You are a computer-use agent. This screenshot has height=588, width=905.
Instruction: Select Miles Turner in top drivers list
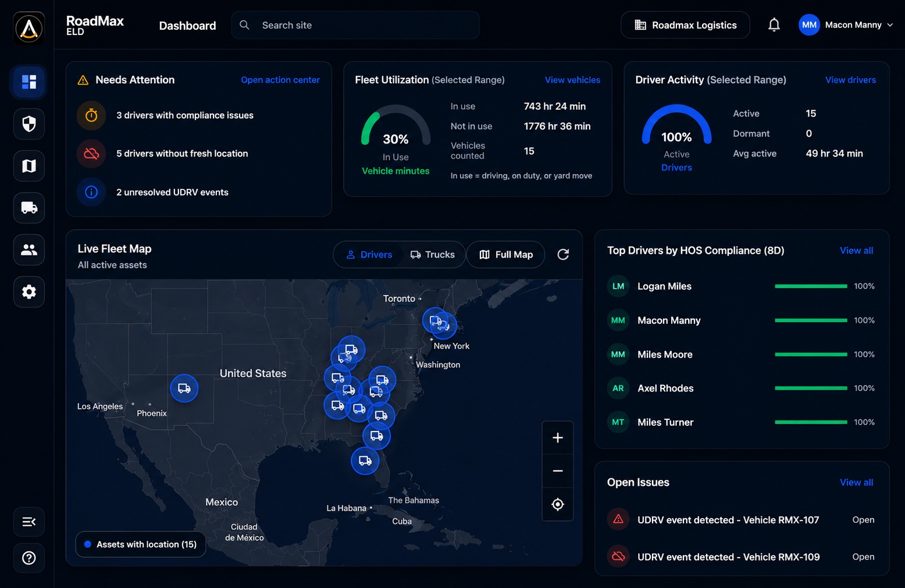point(665,422)
